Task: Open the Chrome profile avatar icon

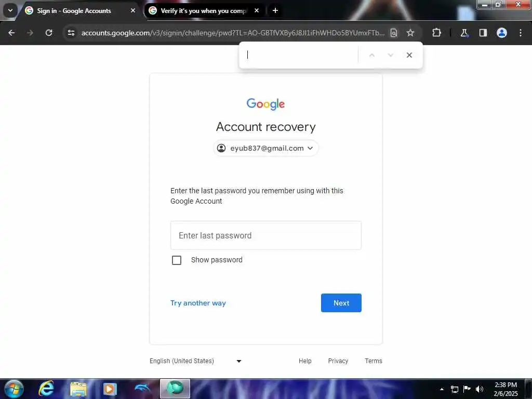Action: tap(501, 33)
